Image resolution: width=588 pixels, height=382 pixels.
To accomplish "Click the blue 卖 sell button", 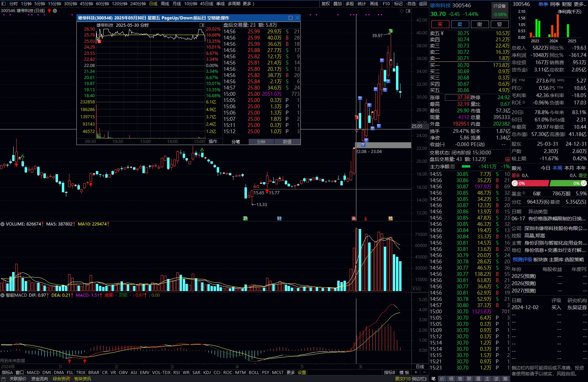I will pos(460,24).
